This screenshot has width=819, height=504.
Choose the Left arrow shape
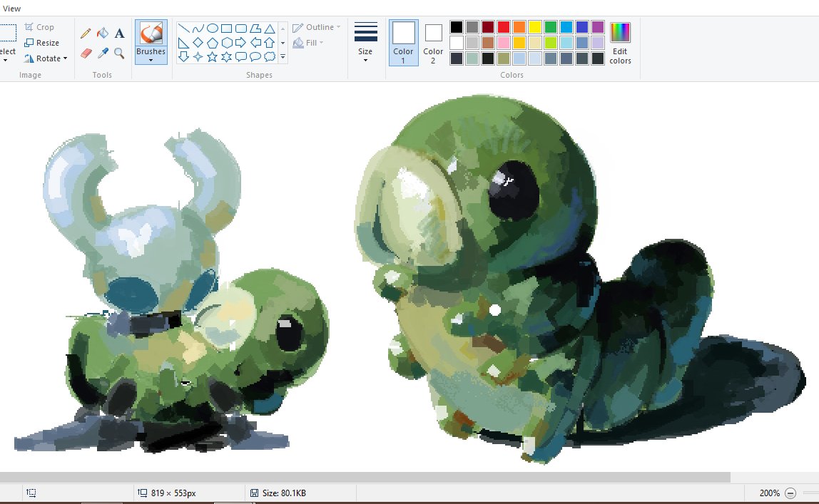[255, 43]
